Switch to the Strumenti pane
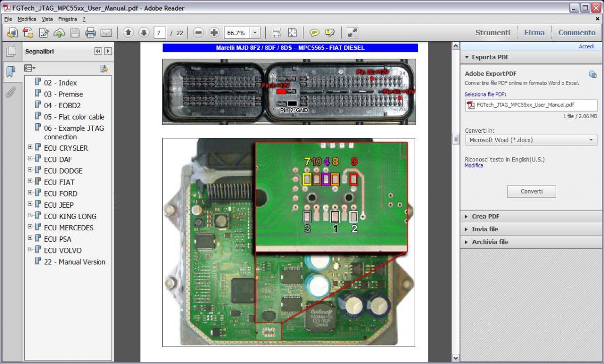This screenshot has width=604, height=364. tap(493, 33)
